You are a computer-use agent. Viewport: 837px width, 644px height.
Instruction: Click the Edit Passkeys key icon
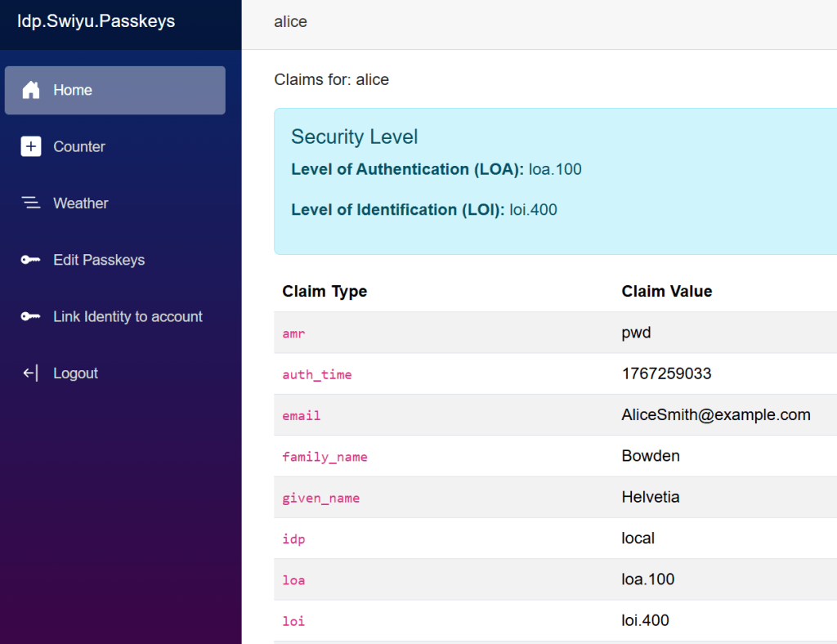tap(31, 260)
